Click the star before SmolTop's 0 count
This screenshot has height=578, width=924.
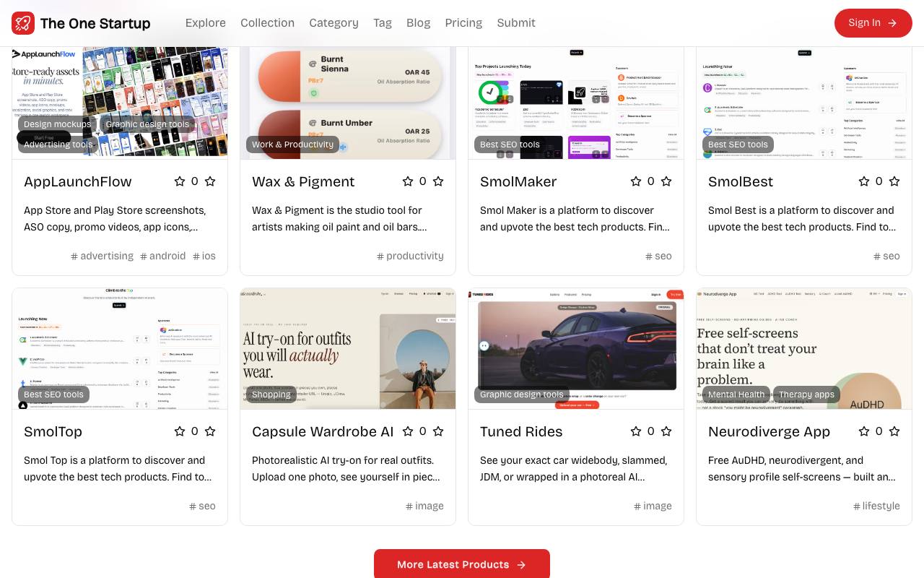180,431
